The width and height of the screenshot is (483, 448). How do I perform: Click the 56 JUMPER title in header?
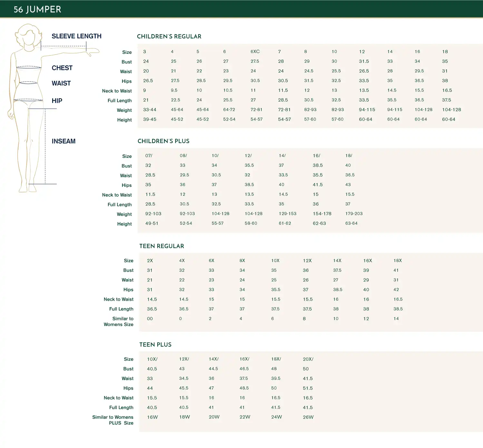37,9
